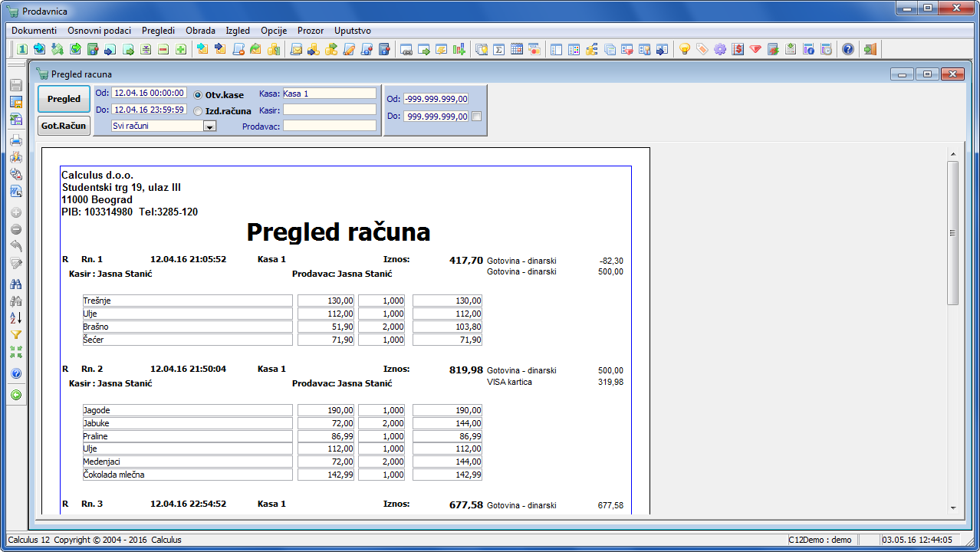980x552 pixels.
Task: Click the yellow filter funnel icon
Action: pyautogui.click(x=16, y=335)
